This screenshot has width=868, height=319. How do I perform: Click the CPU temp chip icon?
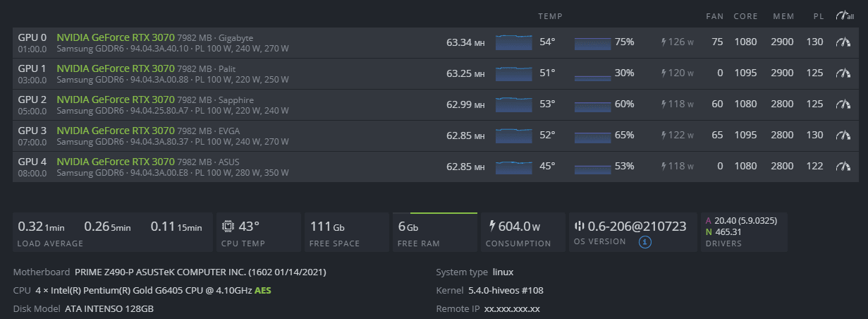[228, 227]
